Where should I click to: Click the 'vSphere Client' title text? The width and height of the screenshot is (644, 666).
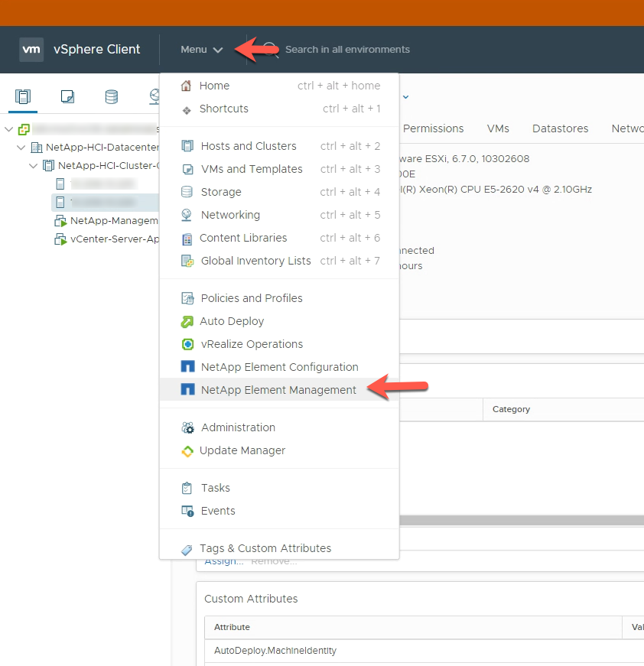pos(97,49)
